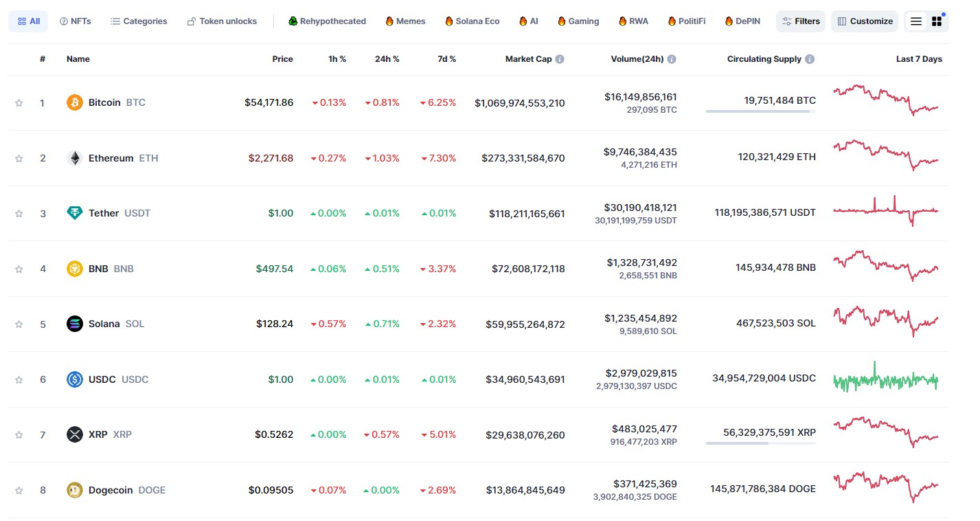Image resolution: width=980 pixels, height=521 pixels.
Task: Open Dogecoin 7-day sparkline chart
Action: click(886, 487)
